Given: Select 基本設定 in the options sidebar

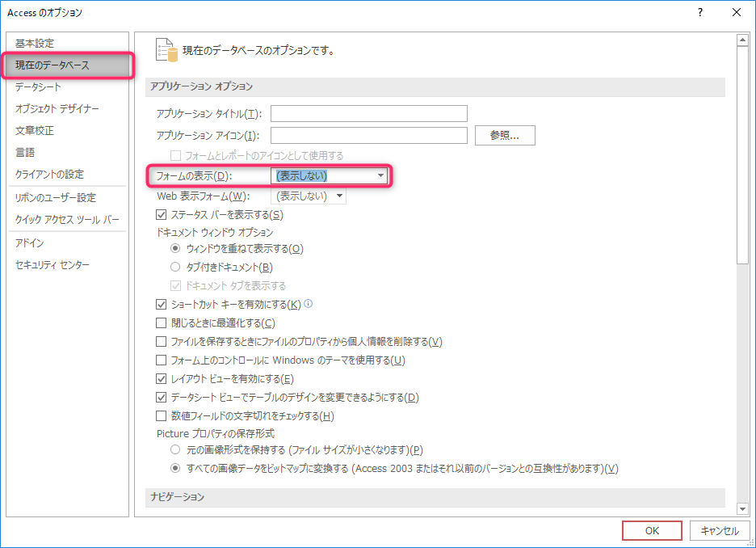Looking at the screenshot, I should click(68, 44).
